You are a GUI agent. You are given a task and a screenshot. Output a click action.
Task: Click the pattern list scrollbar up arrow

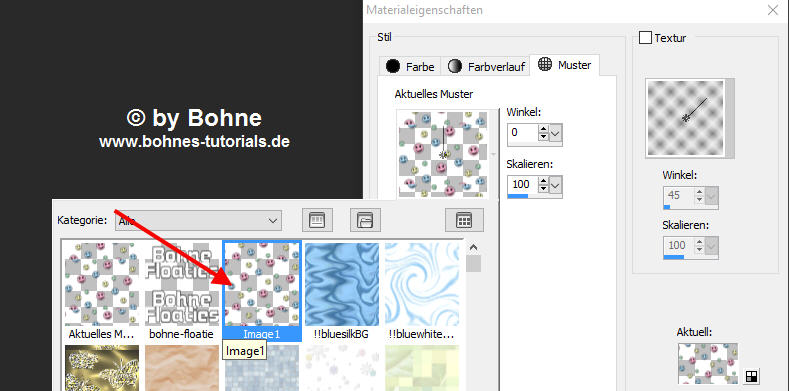point(473,247)
